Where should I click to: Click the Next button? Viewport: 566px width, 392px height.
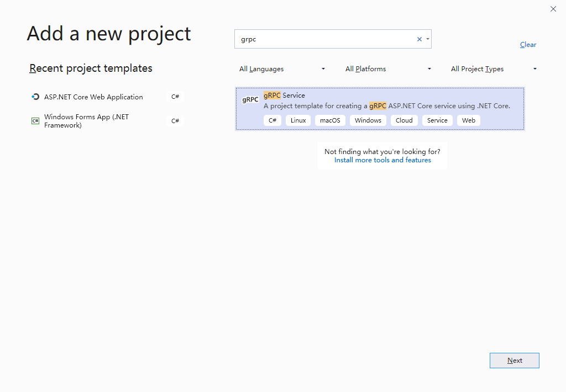[514, 361]
